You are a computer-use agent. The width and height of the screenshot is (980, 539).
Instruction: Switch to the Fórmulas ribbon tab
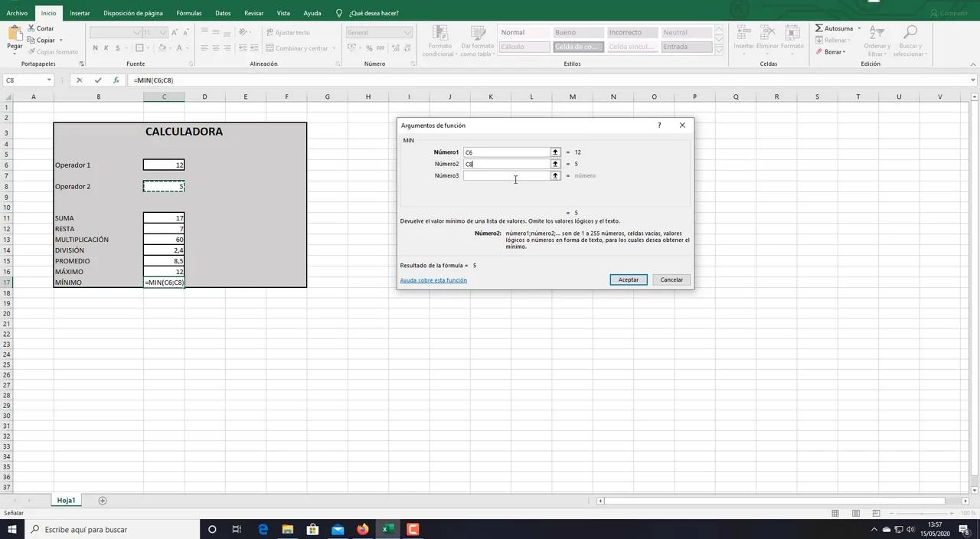188,13
